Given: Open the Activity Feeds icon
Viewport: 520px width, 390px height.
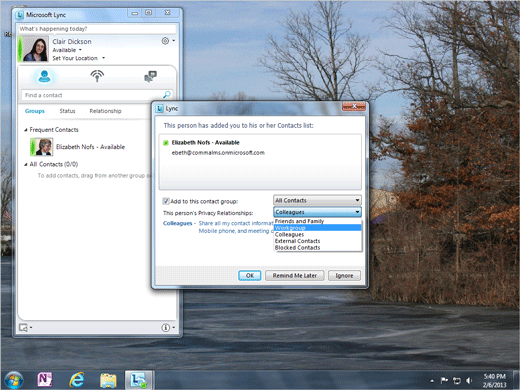Looking at the screenshot, I should tap(97, 76).
